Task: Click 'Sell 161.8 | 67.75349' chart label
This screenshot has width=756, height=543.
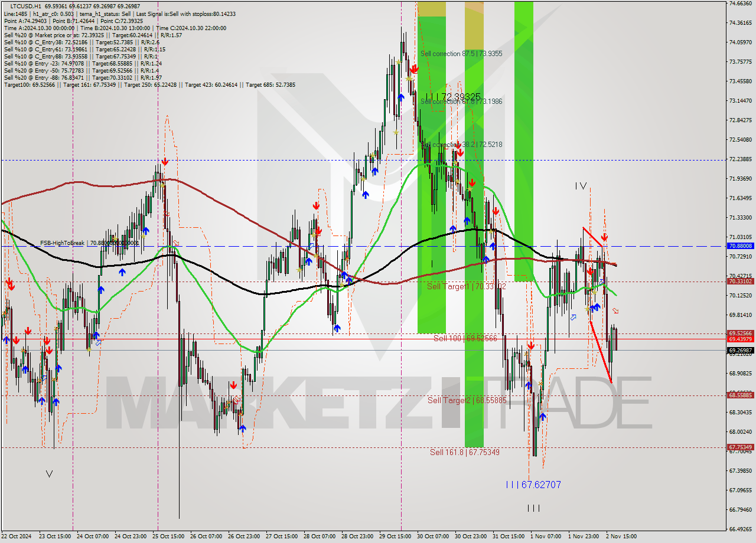Action: pyautogui.click(x=465, y=452)
